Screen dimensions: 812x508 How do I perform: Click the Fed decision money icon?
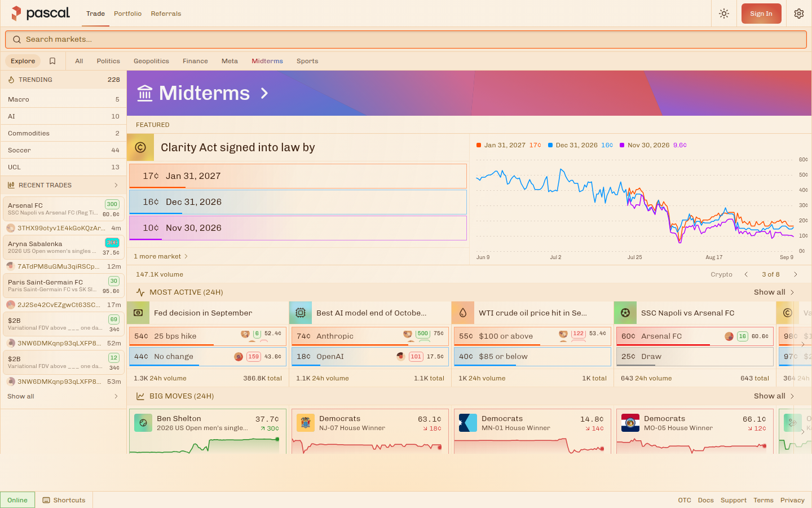[138, 313]
